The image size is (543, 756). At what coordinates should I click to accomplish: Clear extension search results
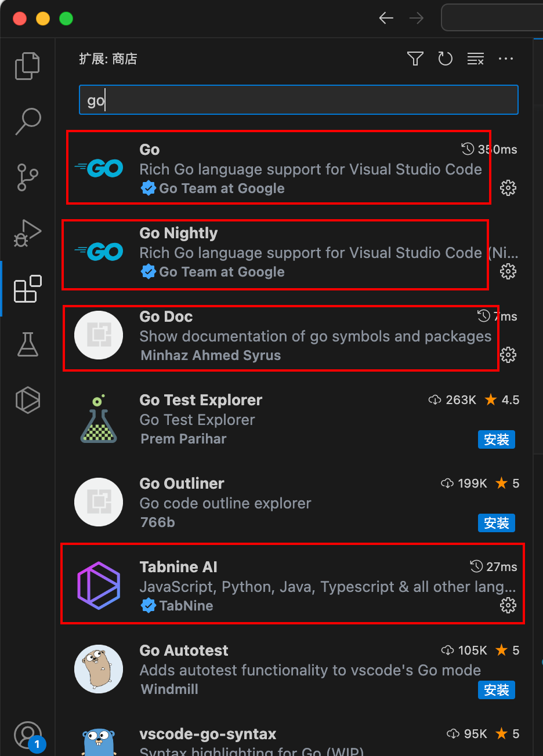tap(475, 59)
